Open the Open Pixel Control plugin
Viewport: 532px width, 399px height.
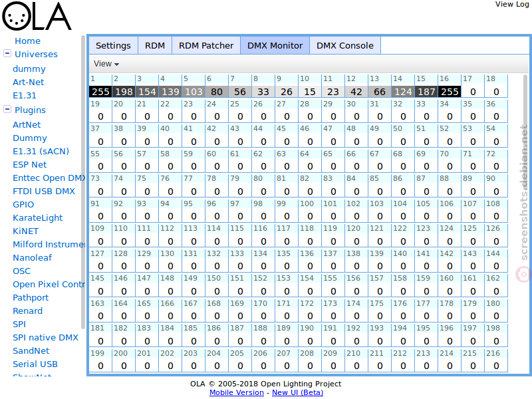click(49, 285)
